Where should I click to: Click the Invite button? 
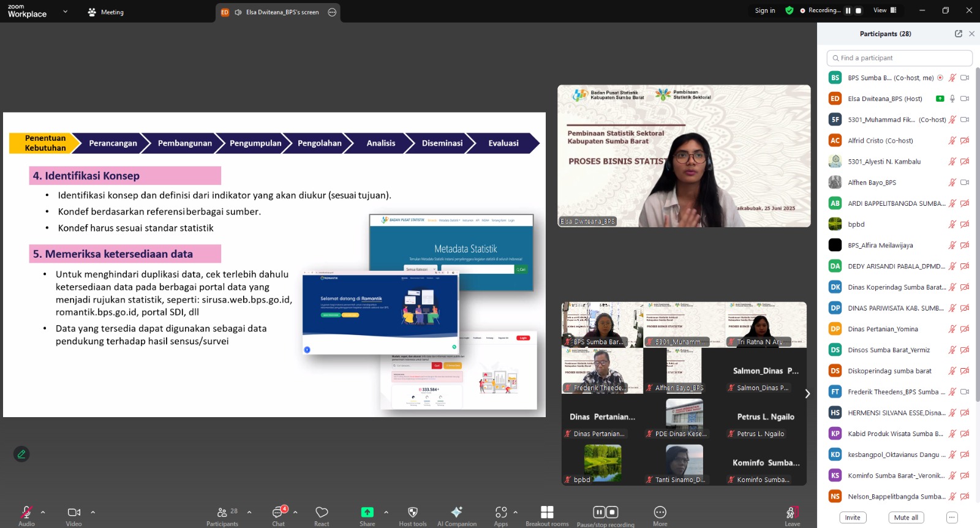[853, 518]
